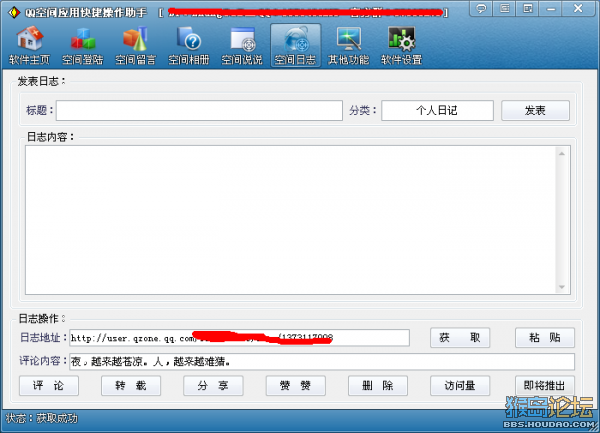Click the 获取 fetch button
Viewport: 600px width, 433px height.
pos(460,337)
